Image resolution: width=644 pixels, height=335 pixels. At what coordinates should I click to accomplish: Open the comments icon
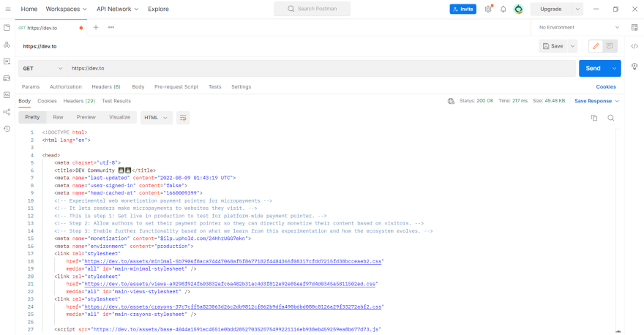(x=610, y=46)
